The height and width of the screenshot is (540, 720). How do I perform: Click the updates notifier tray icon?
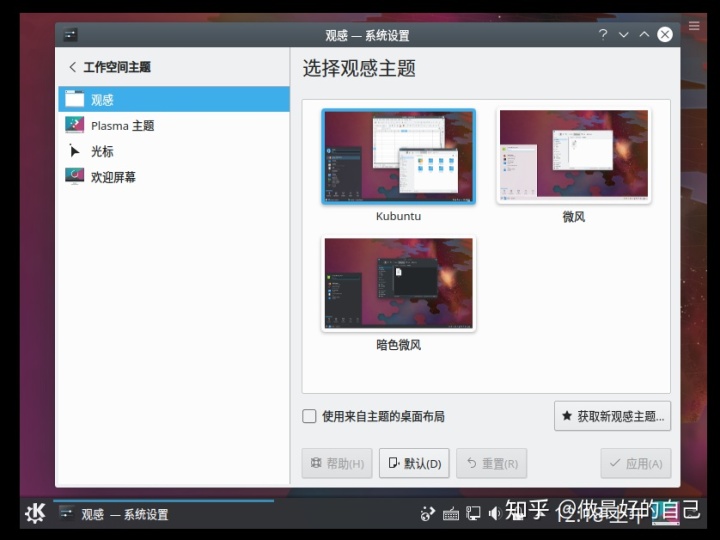click(428, 513)
